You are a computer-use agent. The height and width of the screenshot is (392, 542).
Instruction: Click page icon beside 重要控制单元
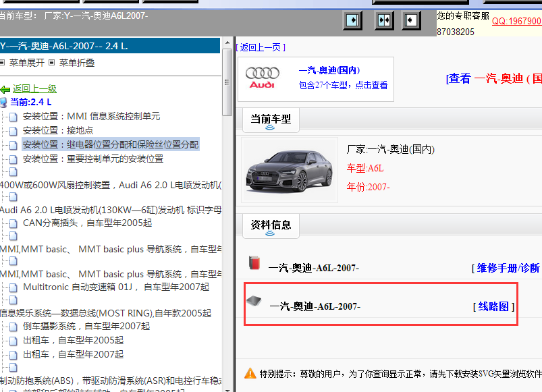(x=13, y=159)
